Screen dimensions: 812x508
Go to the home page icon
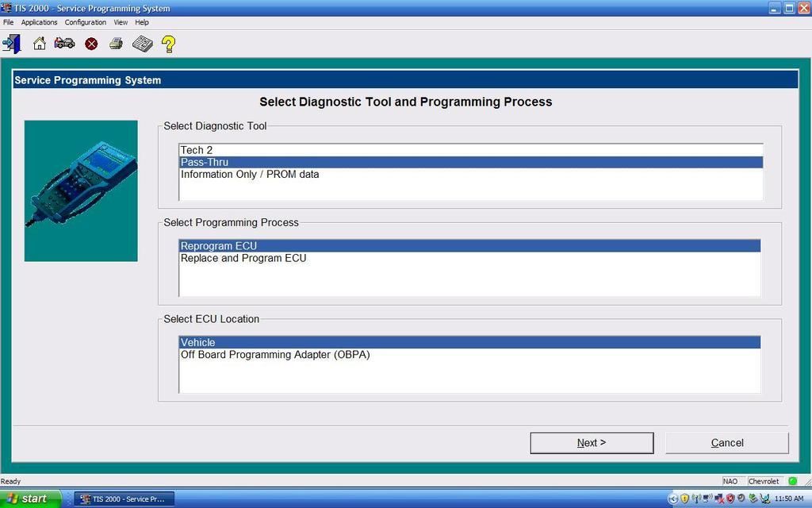tap(39, 44)
